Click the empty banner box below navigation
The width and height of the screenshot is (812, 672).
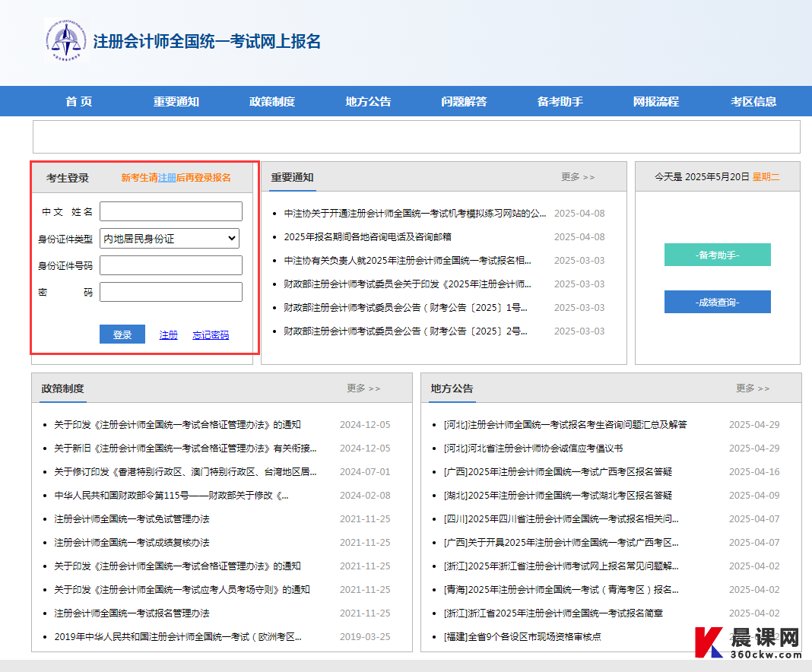tap(417, 137)
